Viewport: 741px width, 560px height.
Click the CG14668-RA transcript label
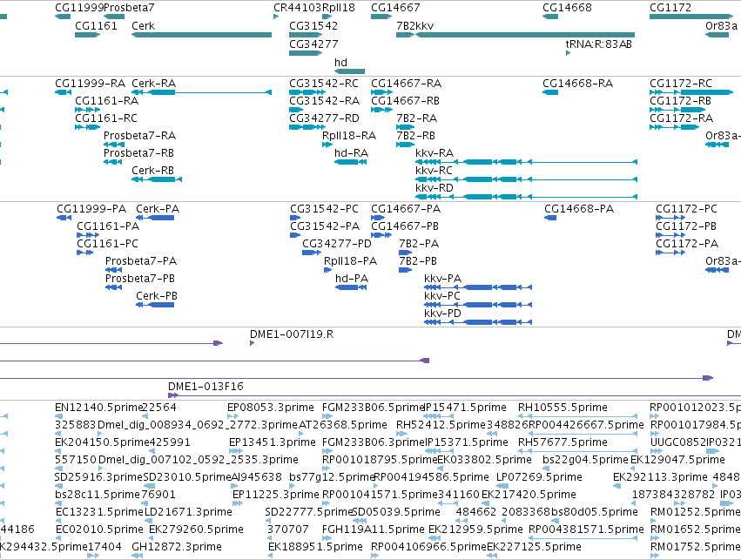pos(577,84)
